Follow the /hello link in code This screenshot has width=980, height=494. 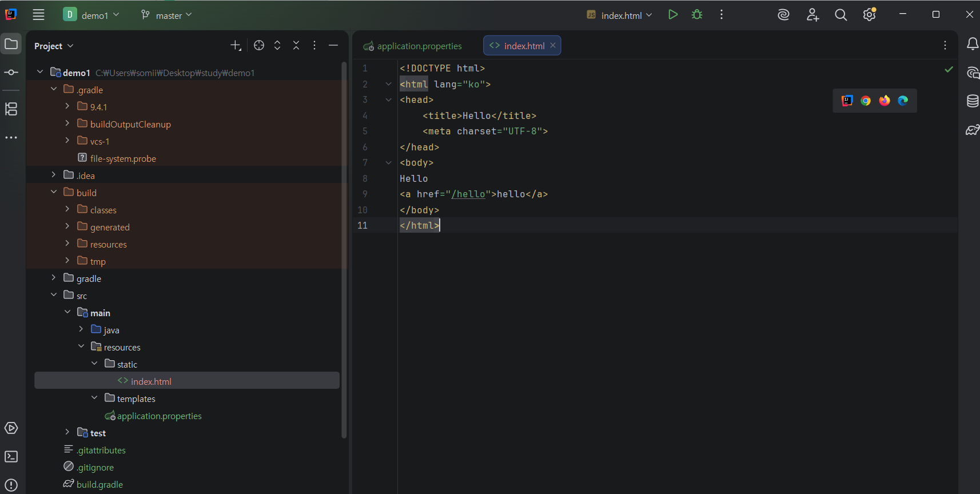(468, 194)
